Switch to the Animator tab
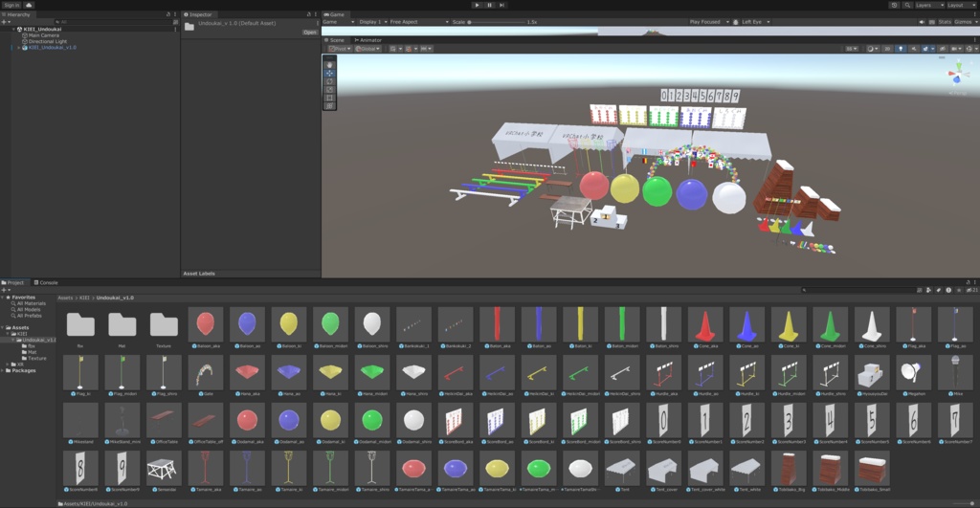 pyautogui.click(x=368, y=40)
